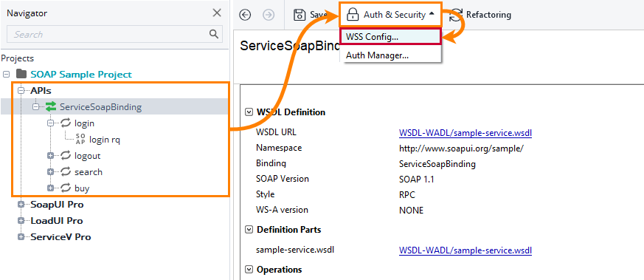Select ServiceV Pro in the tree
Image resolution: width=644 pixels, height=280 pixels.
(60, 237)
